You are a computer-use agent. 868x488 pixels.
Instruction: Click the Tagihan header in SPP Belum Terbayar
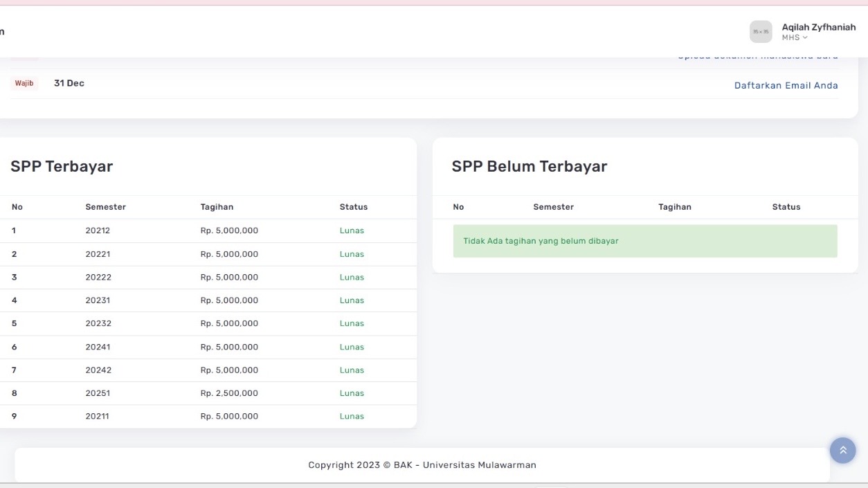click(x=674, y=207)
